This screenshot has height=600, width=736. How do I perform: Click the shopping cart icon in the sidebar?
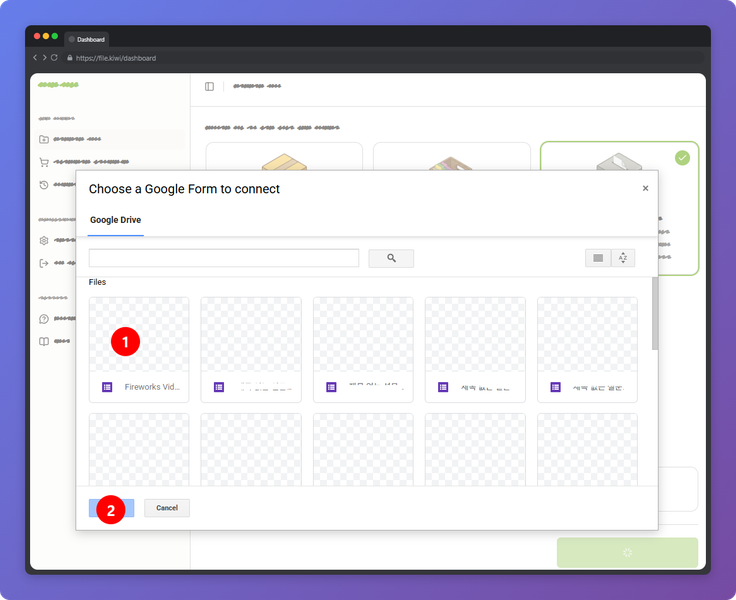coord(44,162)
